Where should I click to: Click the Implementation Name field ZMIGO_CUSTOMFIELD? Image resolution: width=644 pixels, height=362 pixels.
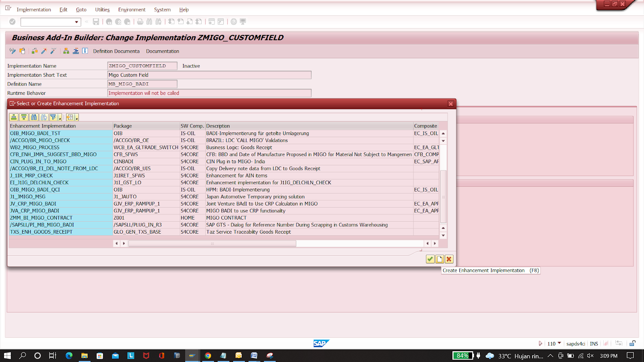click(142, 66)
